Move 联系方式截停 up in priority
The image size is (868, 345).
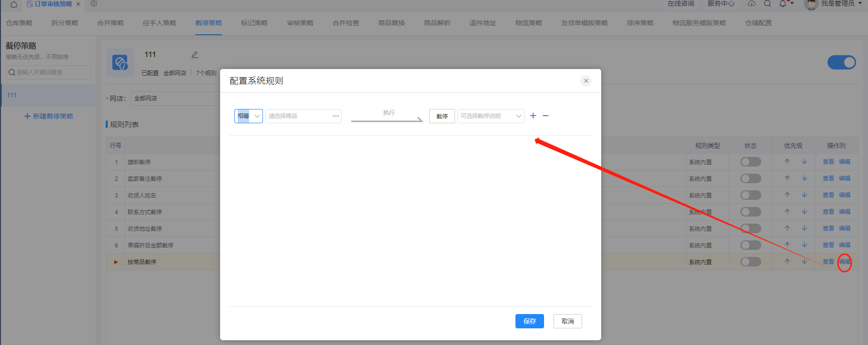pos(787,212)
